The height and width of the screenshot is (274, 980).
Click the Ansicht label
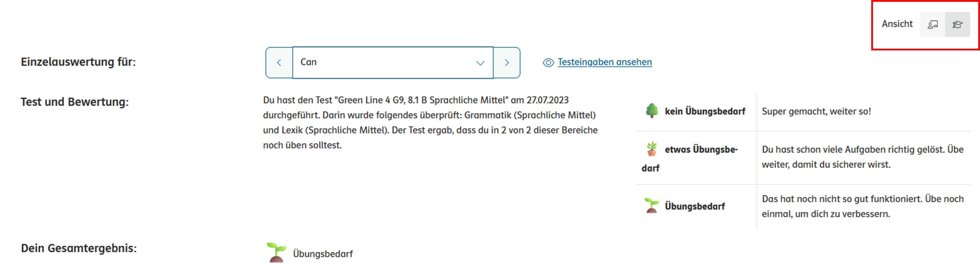[897, 24]
